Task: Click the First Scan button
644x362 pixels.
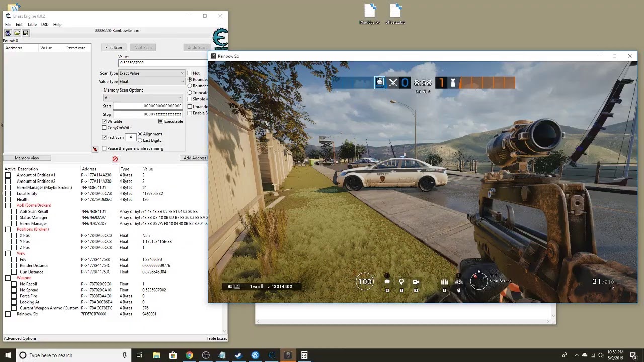Action: point(114,47)
